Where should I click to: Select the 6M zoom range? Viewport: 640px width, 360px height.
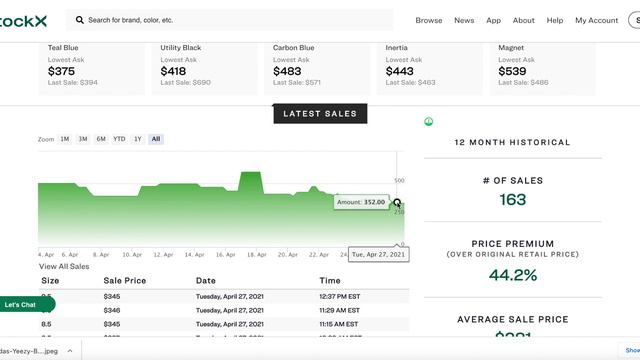(x=101, y=139)
